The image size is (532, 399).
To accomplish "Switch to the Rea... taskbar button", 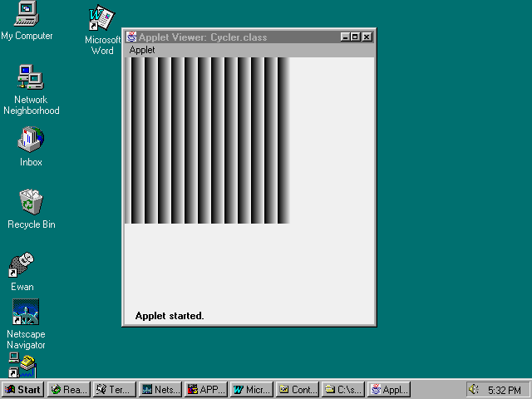I will [69, 390].
